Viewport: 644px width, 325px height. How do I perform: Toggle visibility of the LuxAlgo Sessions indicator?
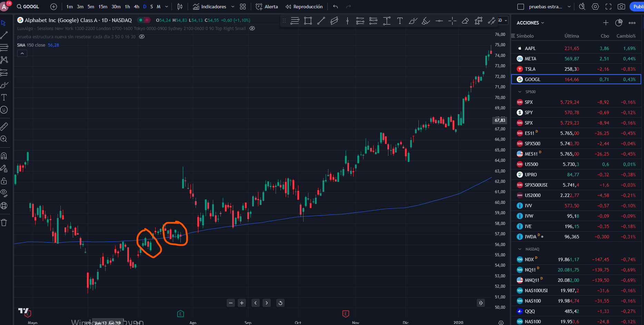coord(252,28)
